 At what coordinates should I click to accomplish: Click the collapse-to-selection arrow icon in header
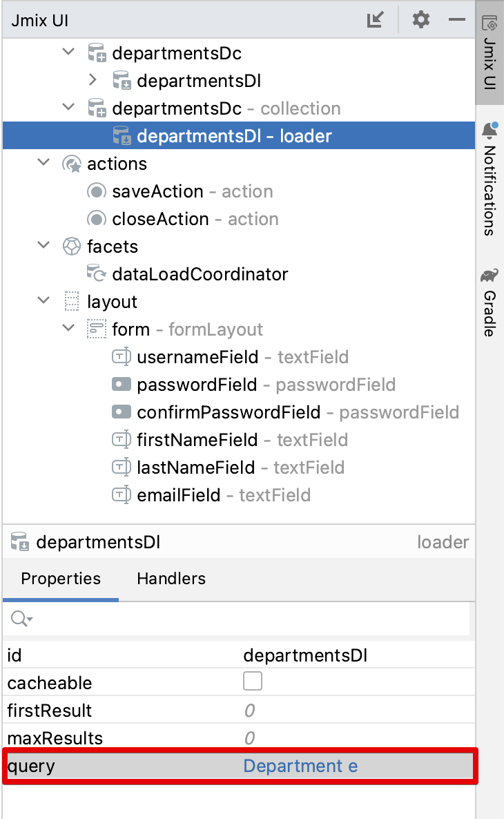[x=375, y=20]
